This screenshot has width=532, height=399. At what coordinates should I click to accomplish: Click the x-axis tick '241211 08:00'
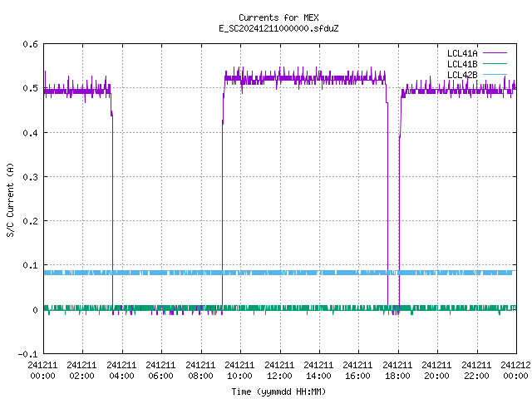[x=200, y=371]
